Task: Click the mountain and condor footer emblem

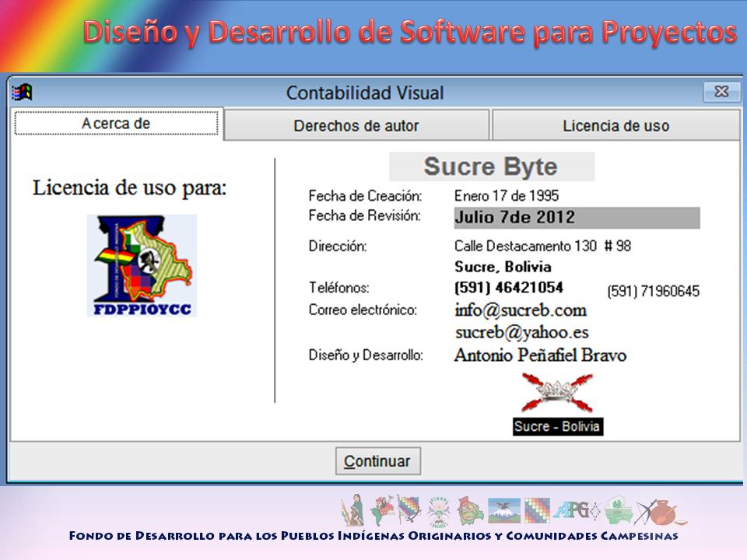Action: point(504,510)
